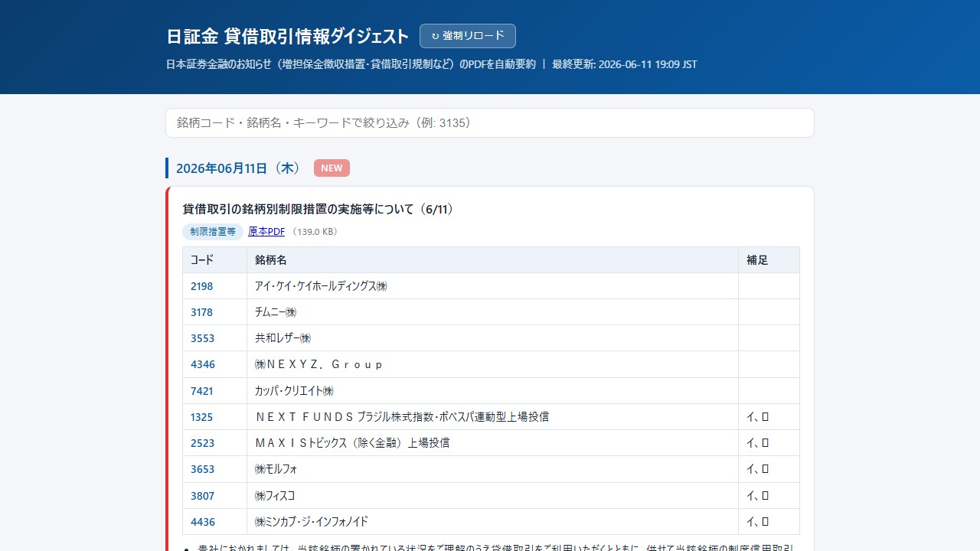This screenshot has height=551, width=980.
Task: Focus the 銘柄コード filter search field
Action: (490, 122)
